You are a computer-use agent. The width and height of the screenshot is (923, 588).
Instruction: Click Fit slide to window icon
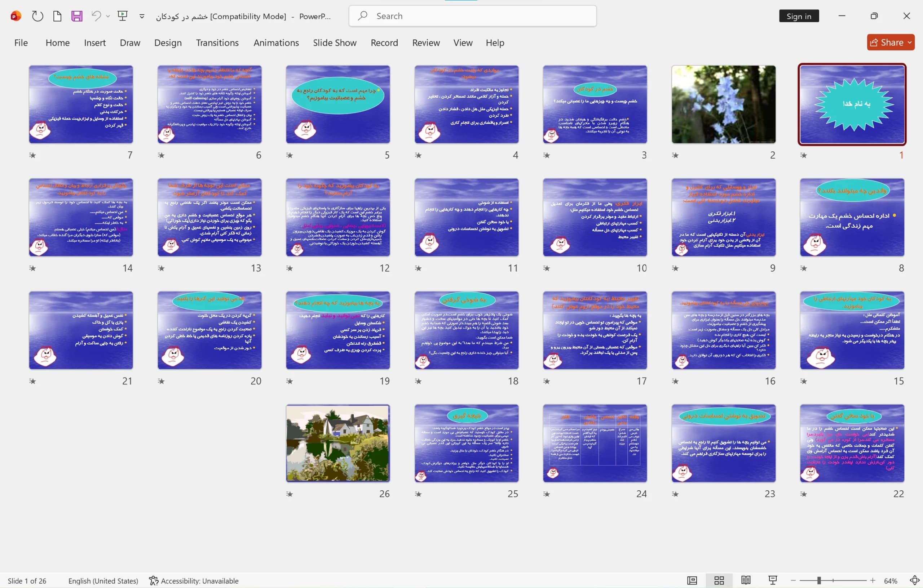pyautogui.click(x=915, y=581)
